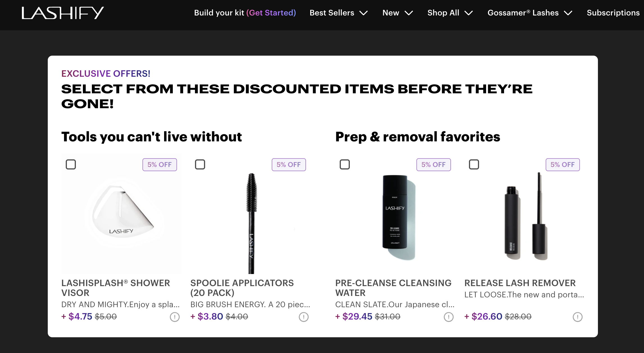Open info icon for Pre-Cleanse Cleansing Water
Viewport: 644px width, 353px height.
(449, 317)
